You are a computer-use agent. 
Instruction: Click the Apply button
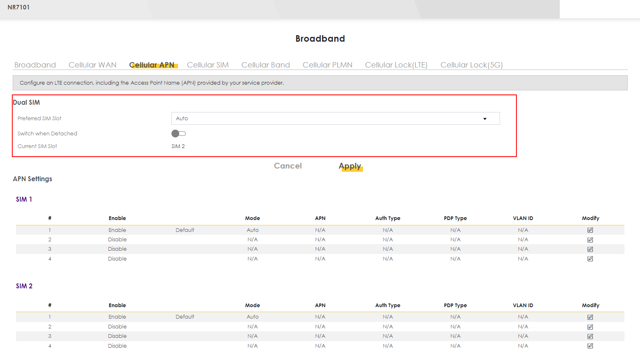350,166
